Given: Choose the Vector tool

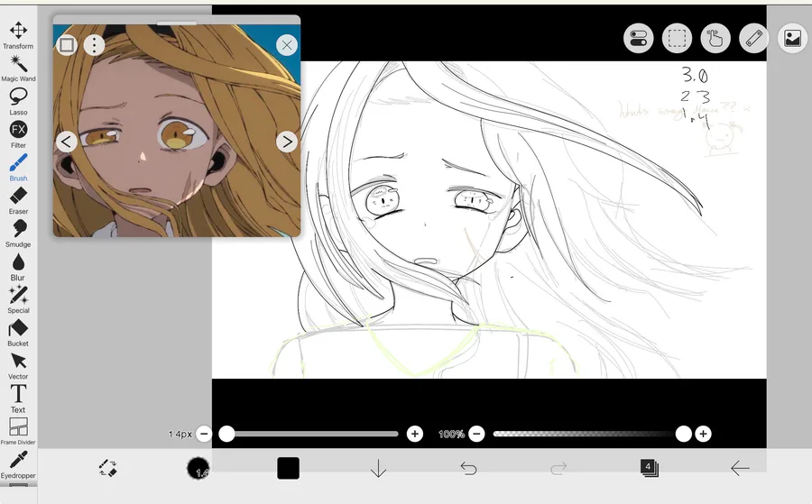Looking at the screenshot, I should (18, 366).
